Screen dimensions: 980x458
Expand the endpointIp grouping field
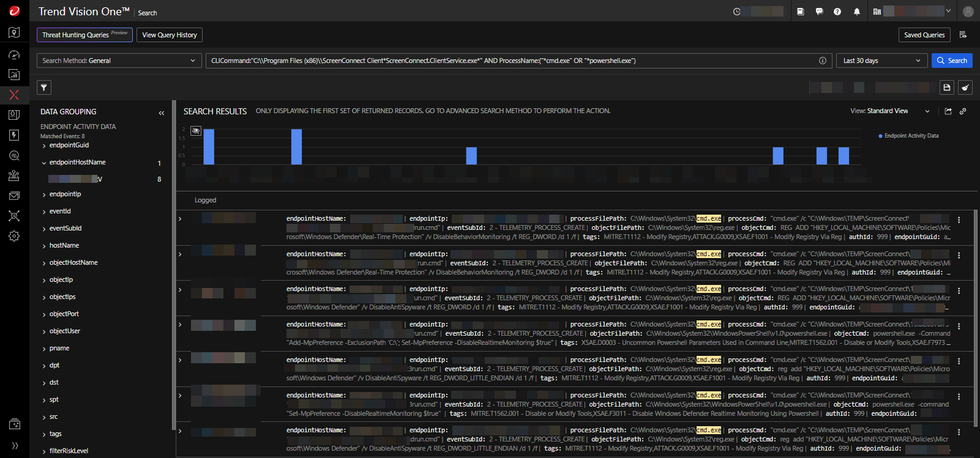(65, 194)
